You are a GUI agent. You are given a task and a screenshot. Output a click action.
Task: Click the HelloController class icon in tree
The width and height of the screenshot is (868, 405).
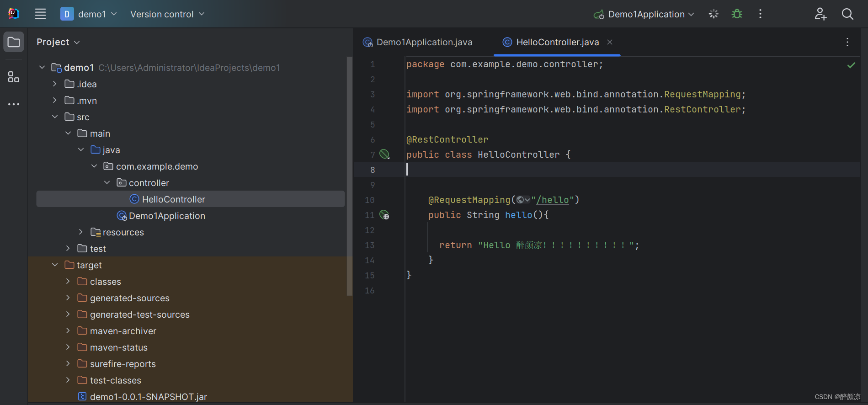coord(134,199)
